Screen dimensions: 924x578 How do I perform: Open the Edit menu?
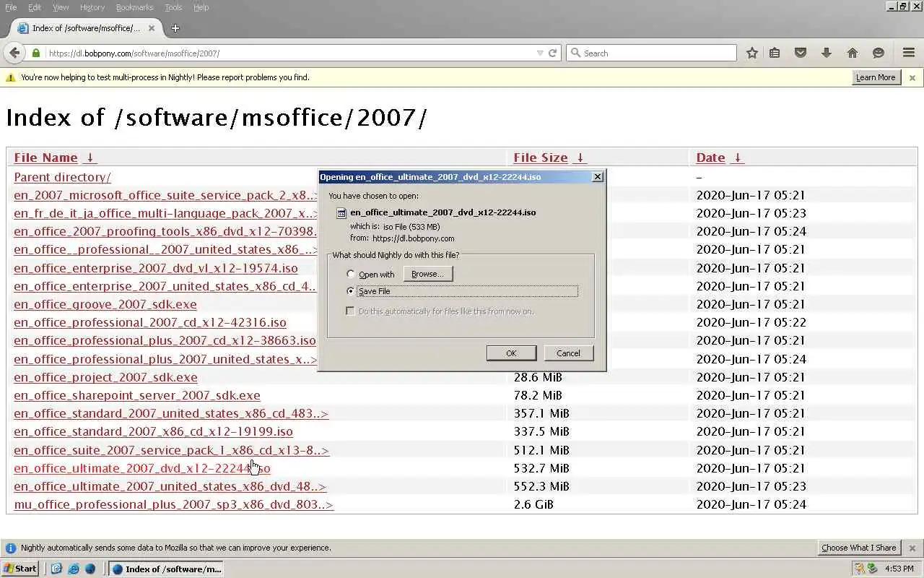click(x=35, y=7)
